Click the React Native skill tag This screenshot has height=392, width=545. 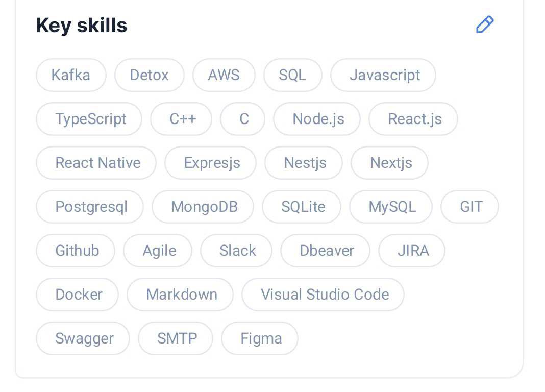click(x=96, y=163)
